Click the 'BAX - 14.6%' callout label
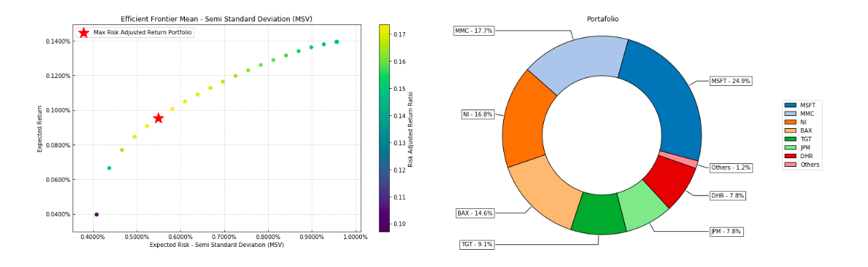 475,213
